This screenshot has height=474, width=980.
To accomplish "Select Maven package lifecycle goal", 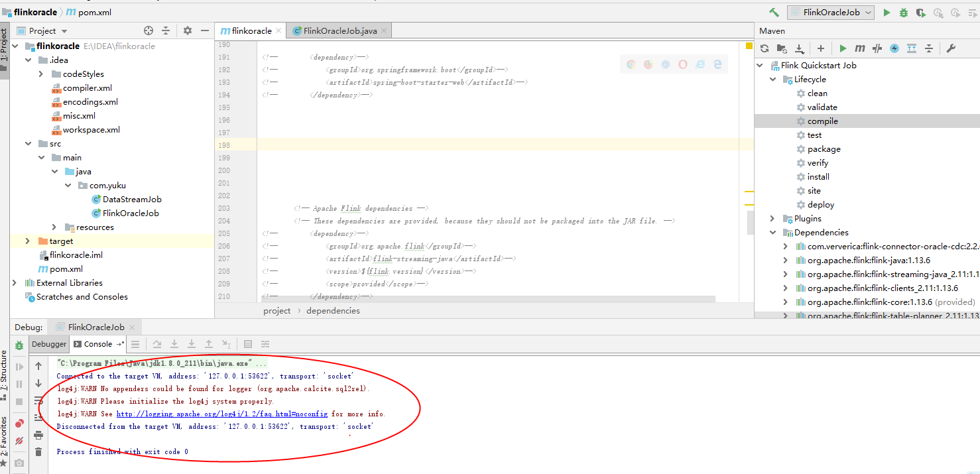I will (x=824, y=149).
